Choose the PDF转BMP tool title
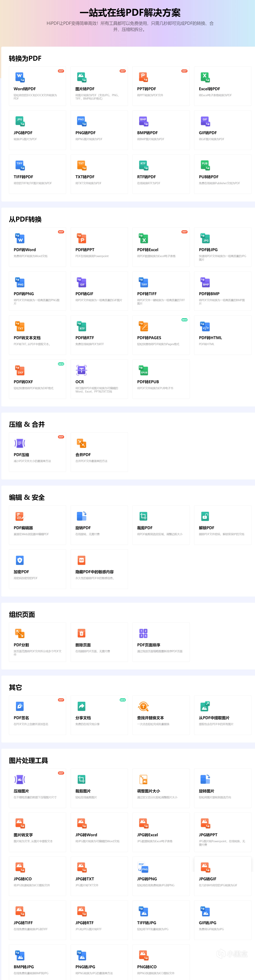This screenshot has height=980, width=255. point(209,294)
